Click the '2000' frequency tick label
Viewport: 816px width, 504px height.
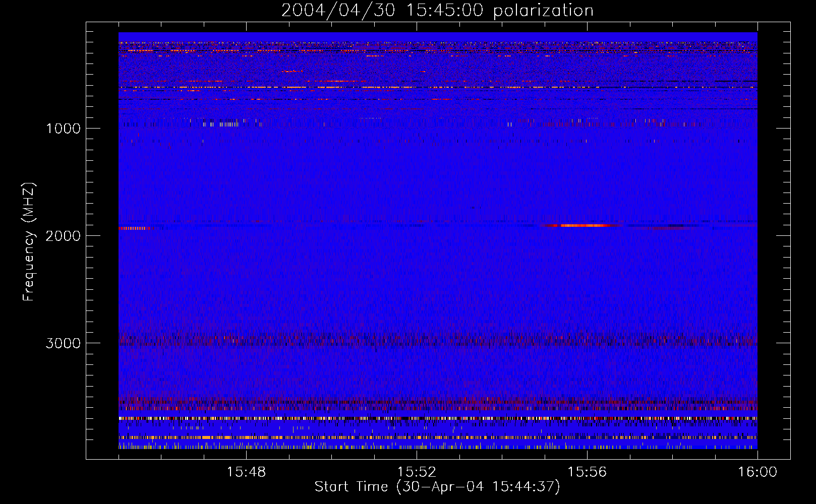click(63, 236)
